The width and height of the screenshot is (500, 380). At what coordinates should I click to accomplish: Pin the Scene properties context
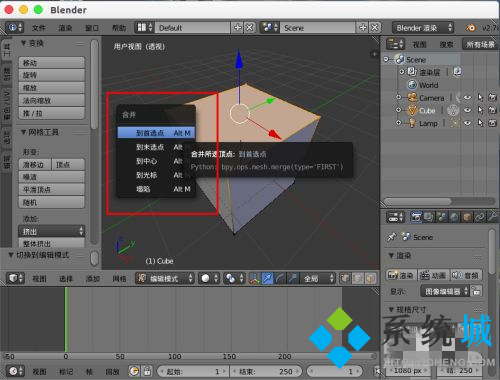pyautogui.click(x=391, y=237)
